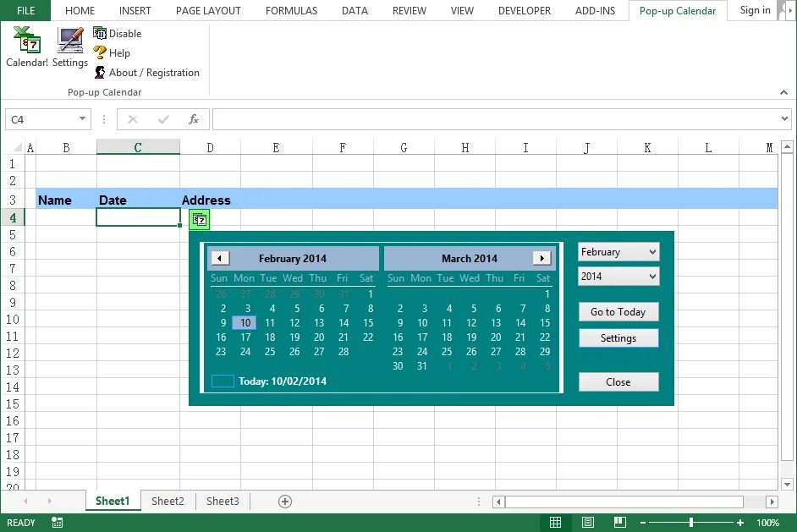The image size is (797, 532).
Task: Open the HOME ribbon tab
Action: point(80,11)
